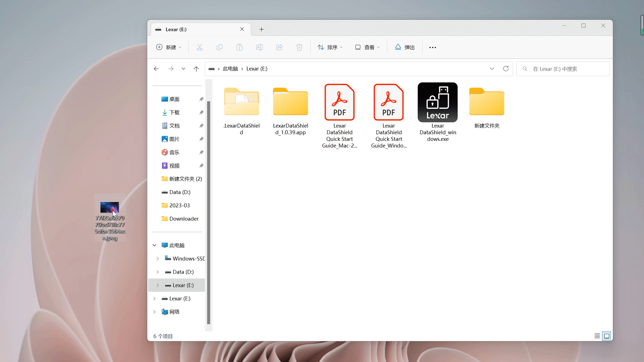Click the search box for Lexar (E:)
The width and height of the screenshot is (644, 362).
tap(563, 69)
